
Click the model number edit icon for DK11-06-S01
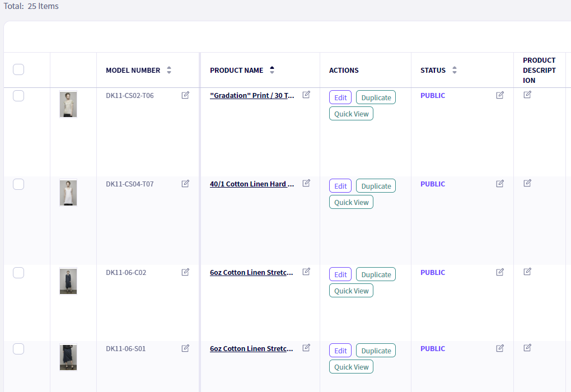pyautogui.click(x=185, y=348)
